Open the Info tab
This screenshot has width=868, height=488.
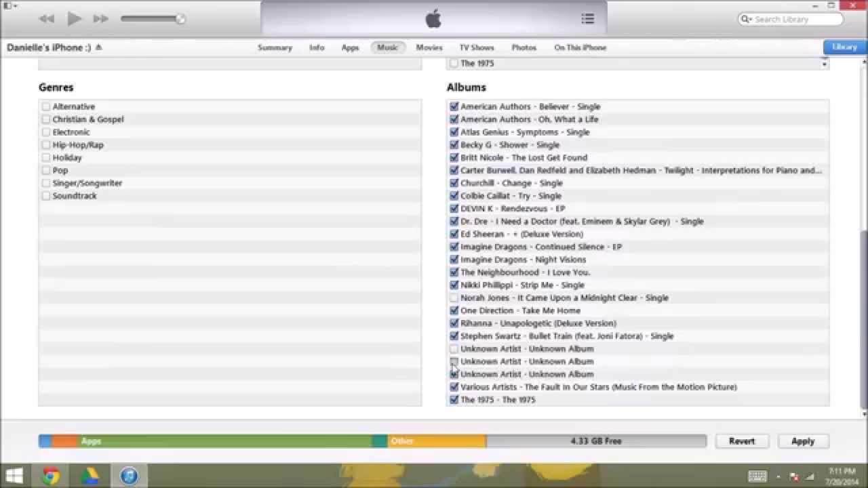pos(317,47)
